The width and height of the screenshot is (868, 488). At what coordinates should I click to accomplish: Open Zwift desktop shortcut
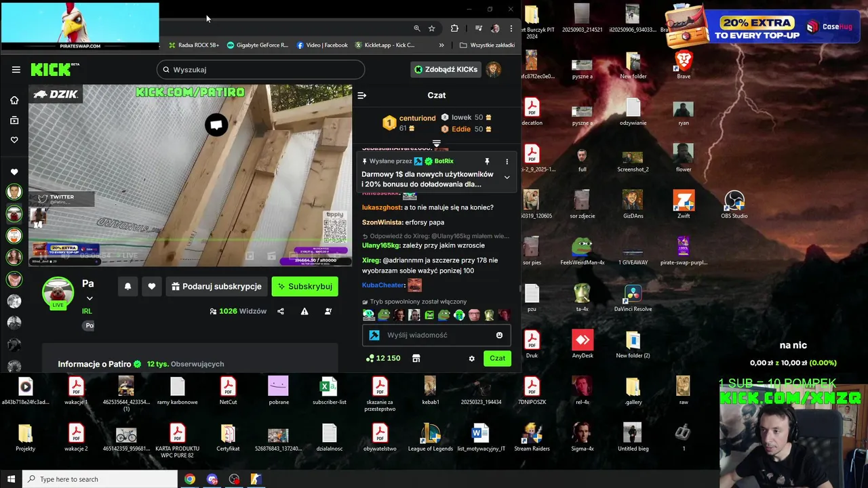tap(684, 204)
